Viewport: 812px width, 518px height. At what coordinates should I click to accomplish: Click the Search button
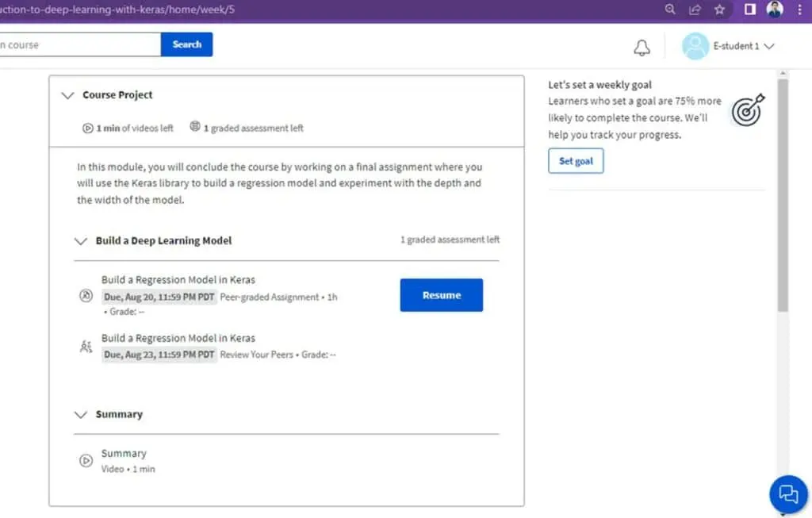click(x=187, y=44)
